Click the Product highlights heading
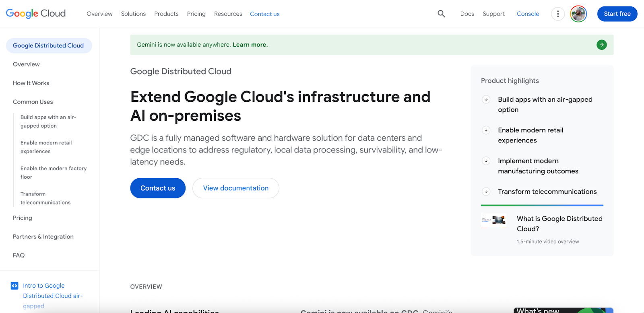This screenshot has width=644, height=313. pos(510,80)
